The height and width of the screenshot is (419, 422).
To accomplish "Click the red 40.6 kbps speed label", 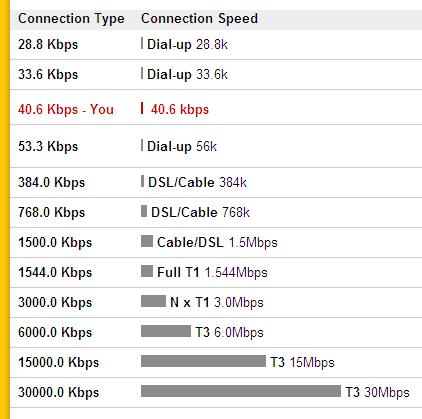I will (180, 110).
